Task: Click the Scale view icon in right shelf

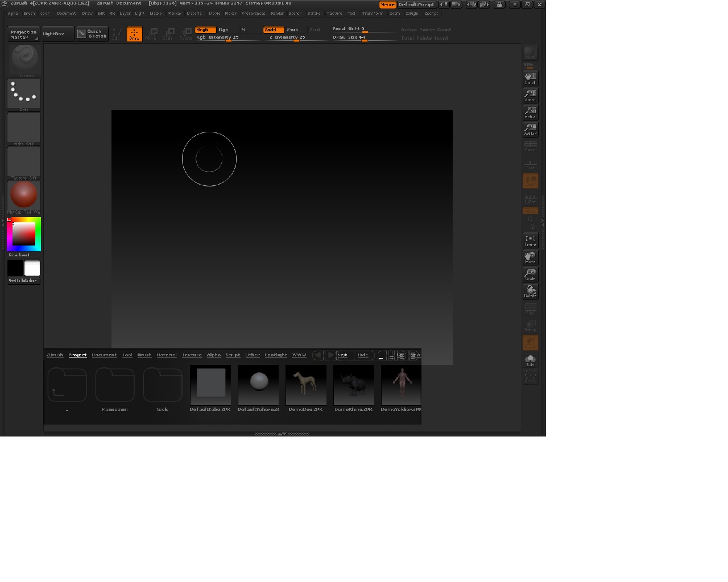Action: 530,275
